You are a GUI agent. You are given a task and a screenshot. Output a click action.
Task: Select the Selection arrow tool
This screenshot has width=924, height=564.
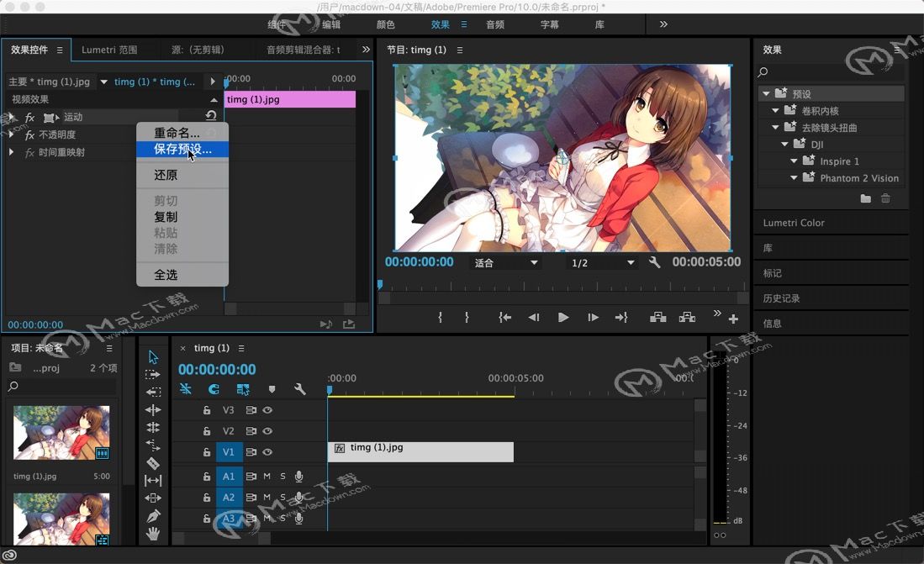(x=153, y=357)
